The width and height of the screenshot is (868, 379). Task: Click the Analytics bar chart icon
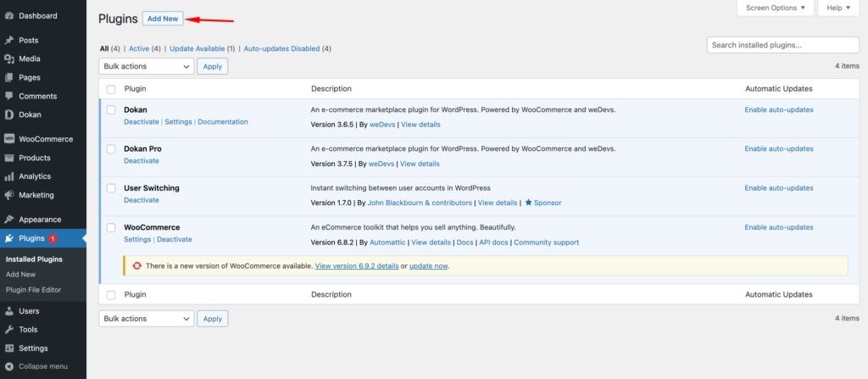click(8, 176)
